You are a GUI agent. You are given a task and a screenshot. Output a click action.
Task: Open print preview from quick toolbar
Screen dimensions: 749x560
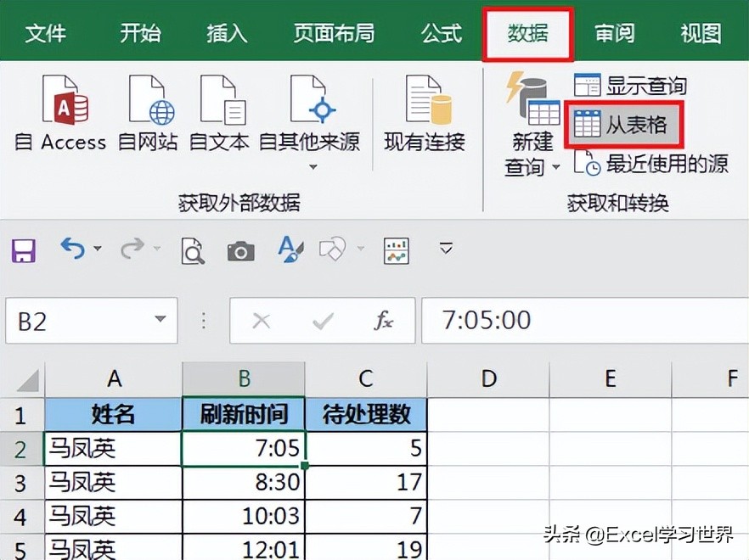point(193,250)
